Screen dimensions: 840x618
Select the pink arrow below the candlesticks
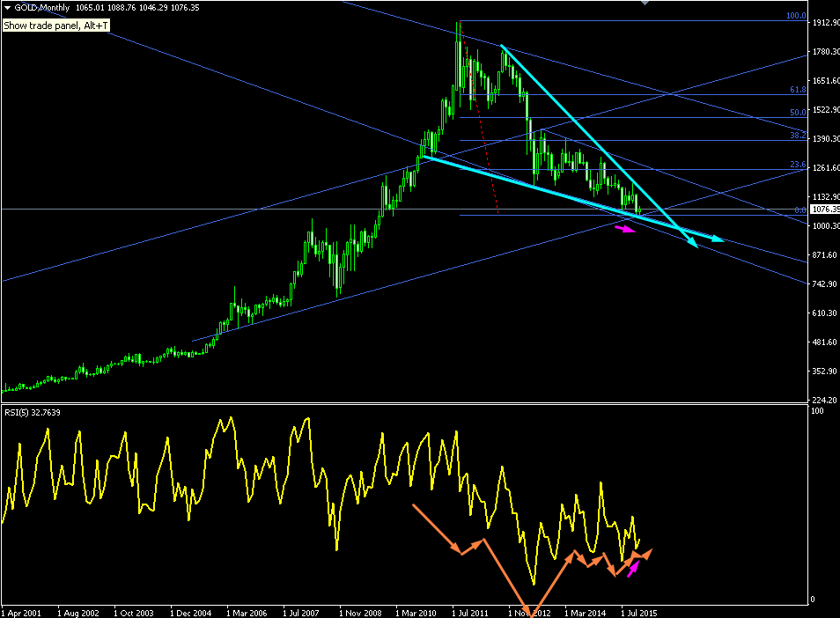pos(624,229)
